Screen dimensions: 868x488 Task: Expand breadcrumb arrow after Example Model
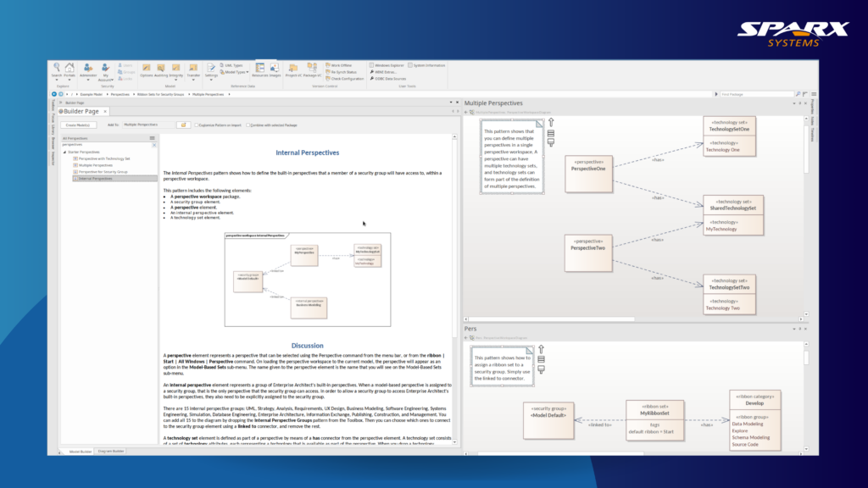coord(108,94)
